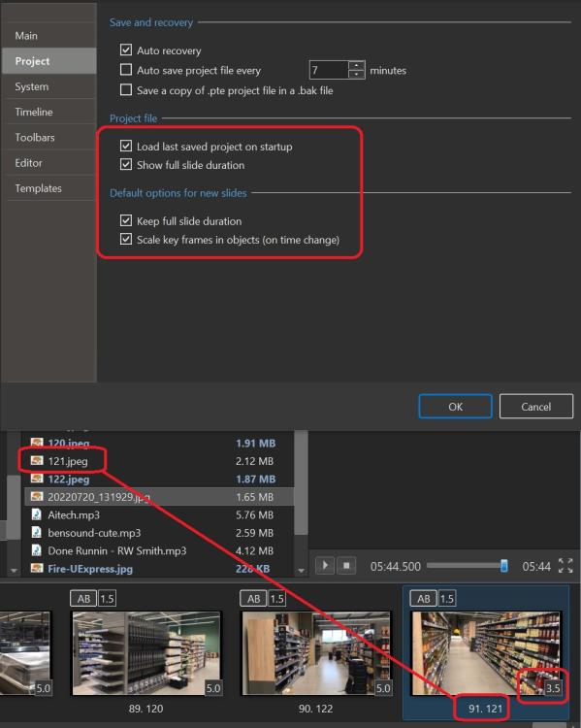581x728 pixels.
Task: Click the AB transition icon on slide 89
Action: click(83, 599)
